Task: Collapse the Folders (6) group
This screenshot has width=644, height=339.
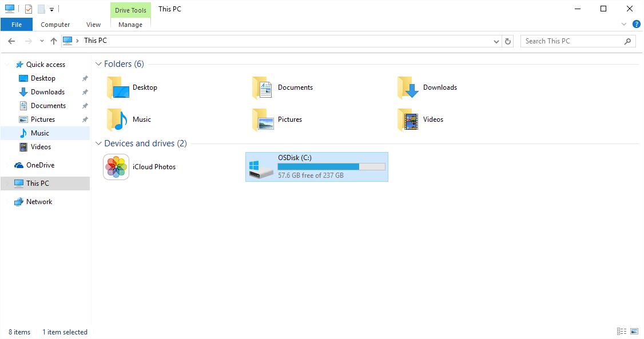Action: point(98,64)
